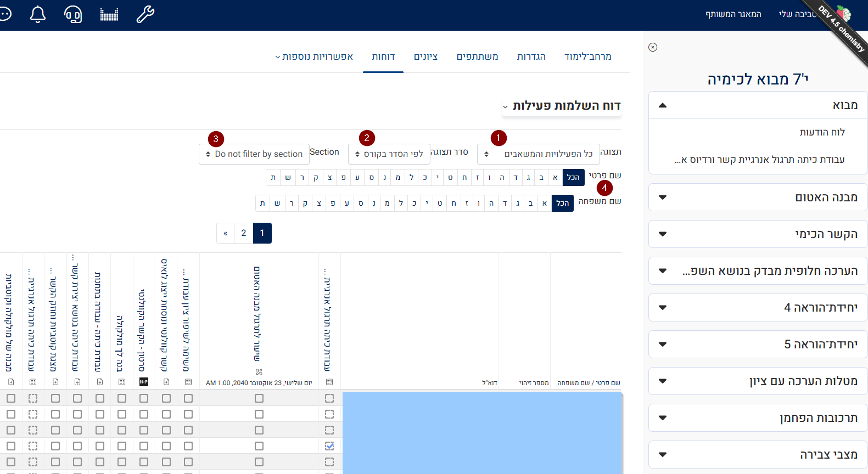Open the notifications bell
This screenshot has height=474, width=868.
[37, 14]
